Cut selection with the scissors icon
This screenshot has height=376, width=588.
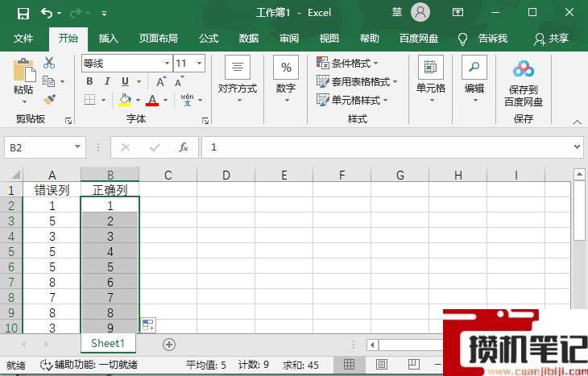pos(49,63)
